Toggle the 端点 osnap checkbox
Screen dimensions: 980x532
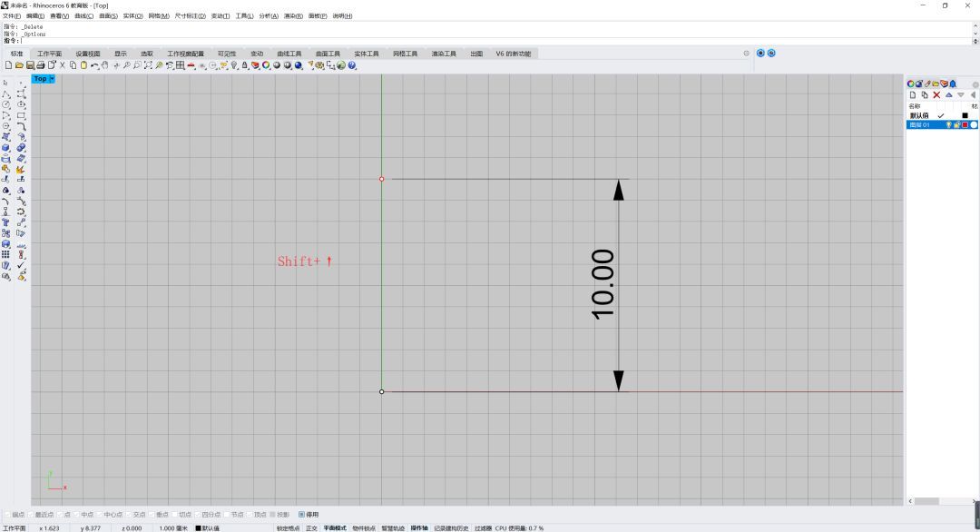(7, 515)
